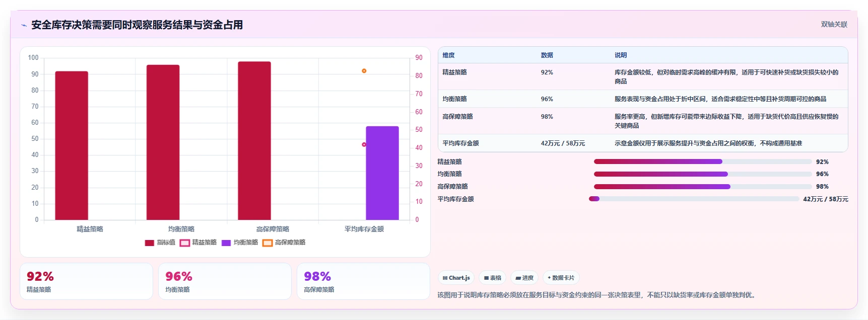Click the footer note starting with 该图用于说明
This screenshot has width=868, height=320.
tap(597, 295)
